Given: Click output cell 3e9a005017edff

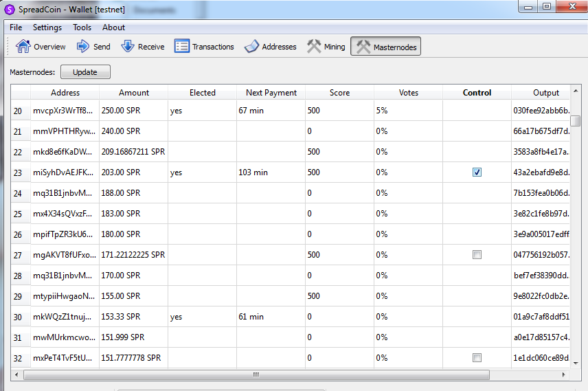Looking at the screenshot, I should [541, 234].
